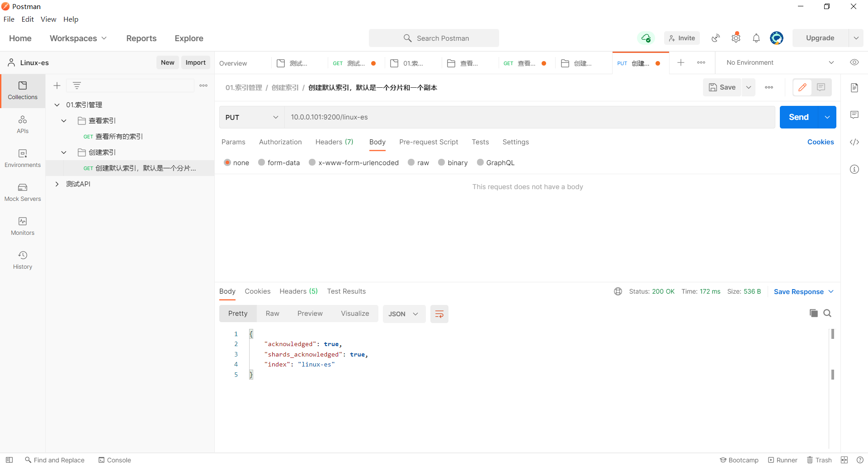The height and width of the screenshot is (466, 868).
Task: Open the two-pane layout icon
Action: (x=844, y=460)
